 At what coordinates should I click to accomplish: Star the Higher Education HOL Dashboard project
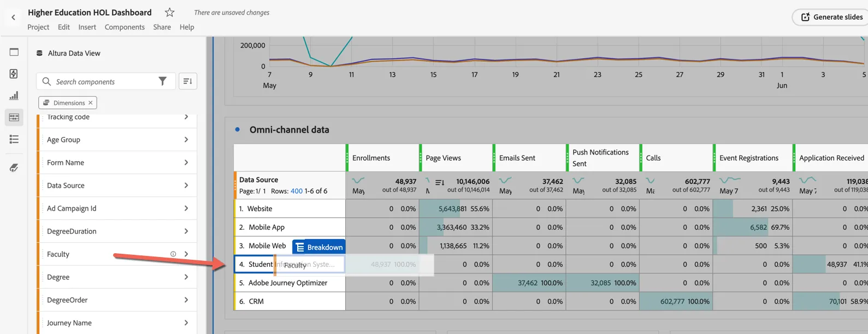pyautogui.click(x=170, y=12)
